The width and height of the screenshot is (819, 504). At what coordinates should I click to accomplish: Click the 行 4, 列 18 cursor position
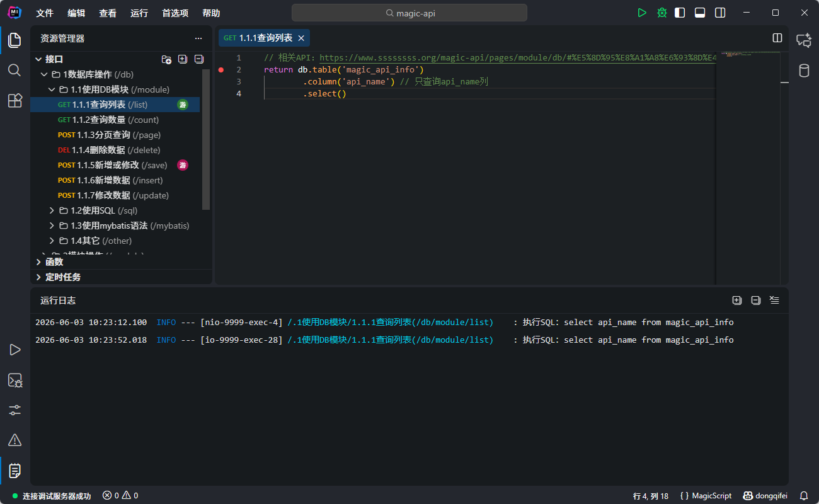point(651,496)
